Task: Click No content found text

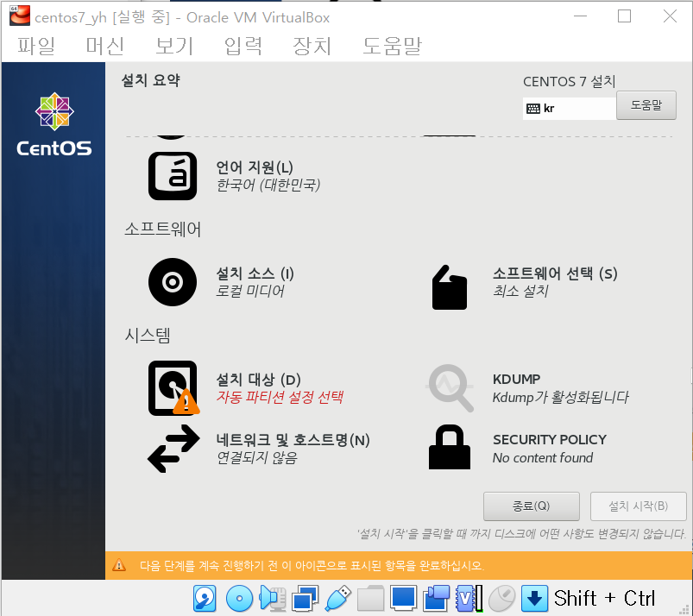Action: pos(543,458)
